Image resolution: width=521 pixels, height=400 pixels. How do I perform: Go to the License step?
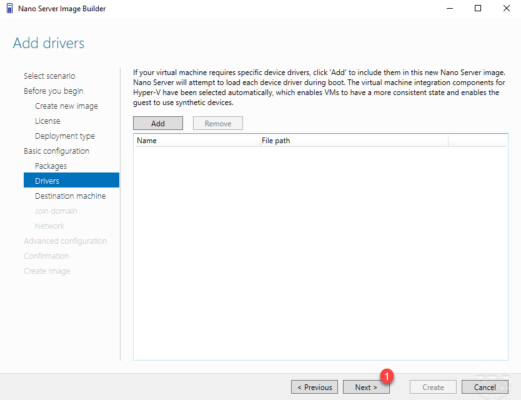47,121
